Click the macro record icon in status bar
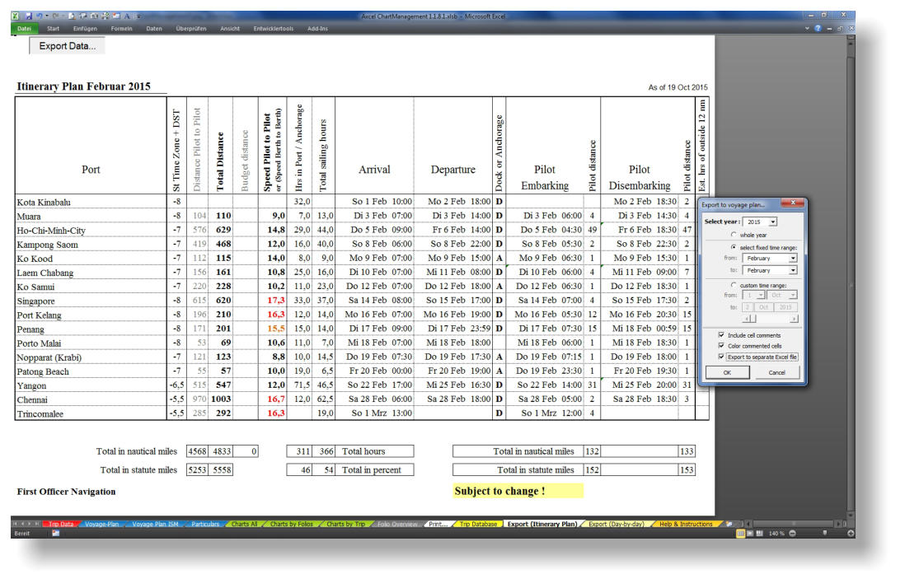This screenshot has width=905, height=588. pos(56,534)
